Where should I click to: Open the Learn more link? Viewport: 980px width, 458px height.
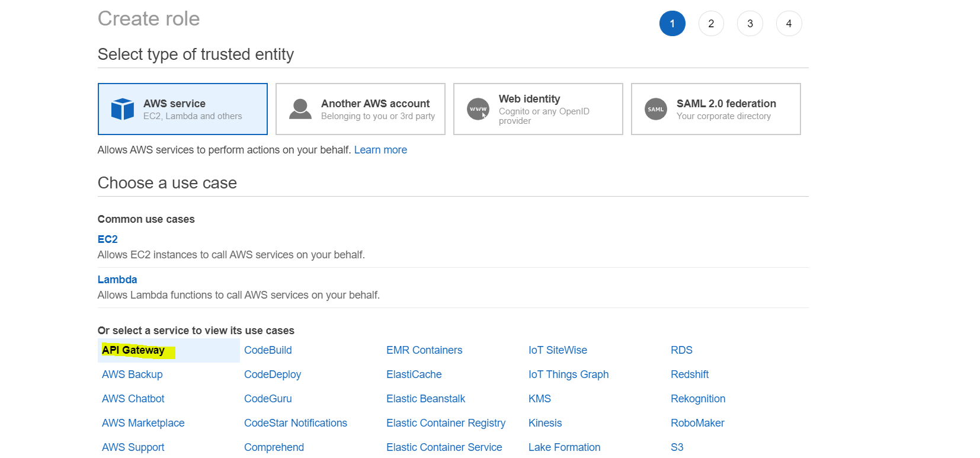tap(380, 150)
